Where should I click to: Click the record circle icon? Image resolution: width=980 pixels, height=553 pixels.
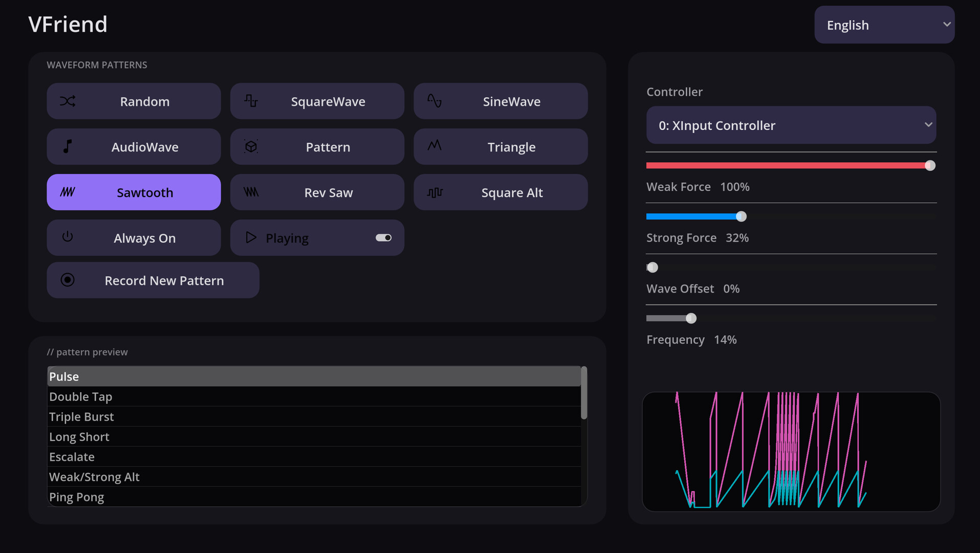coord(68,280)
